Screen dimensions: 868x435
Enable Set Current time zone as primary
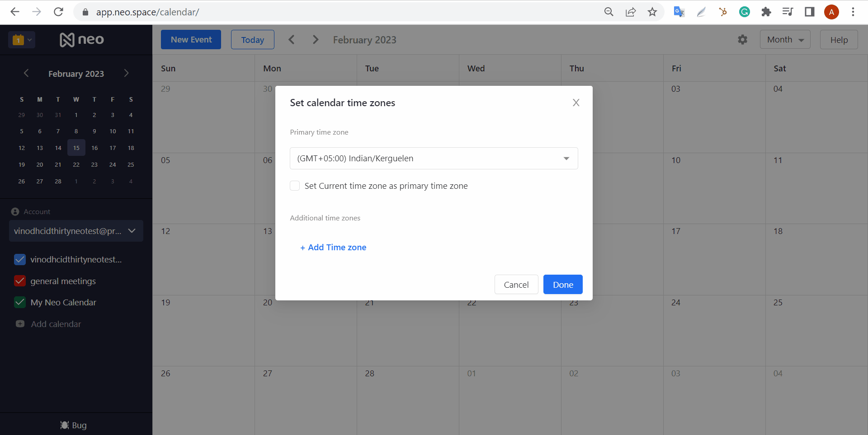tap(295, 186)
